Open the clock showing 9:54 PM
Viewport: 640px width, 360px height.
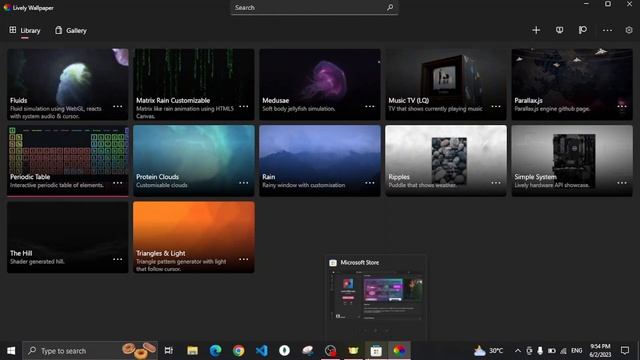coord(600,351)
